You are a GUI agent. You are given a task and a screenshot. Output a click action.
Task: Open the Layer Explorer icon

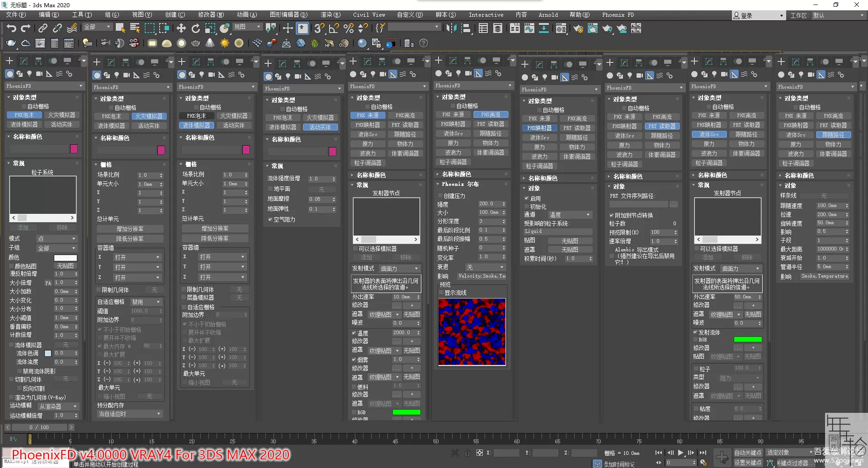point(498,28)
